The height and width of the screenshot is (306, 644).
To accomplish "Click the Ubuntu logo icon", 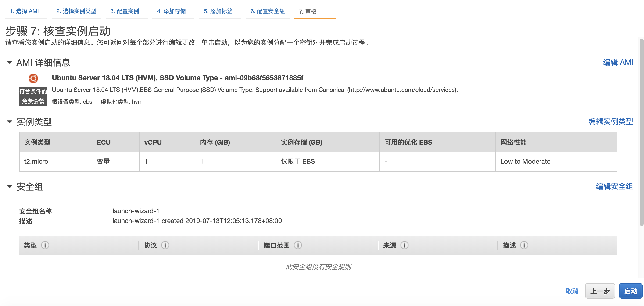I will click(x=33, y=78).
